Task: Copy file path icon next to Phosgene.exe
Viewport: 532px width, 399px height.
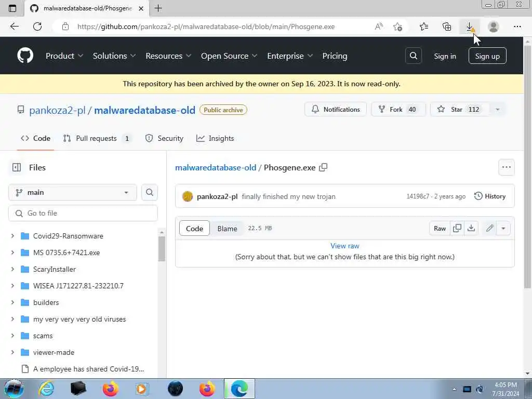Action: tap(323, 167)
